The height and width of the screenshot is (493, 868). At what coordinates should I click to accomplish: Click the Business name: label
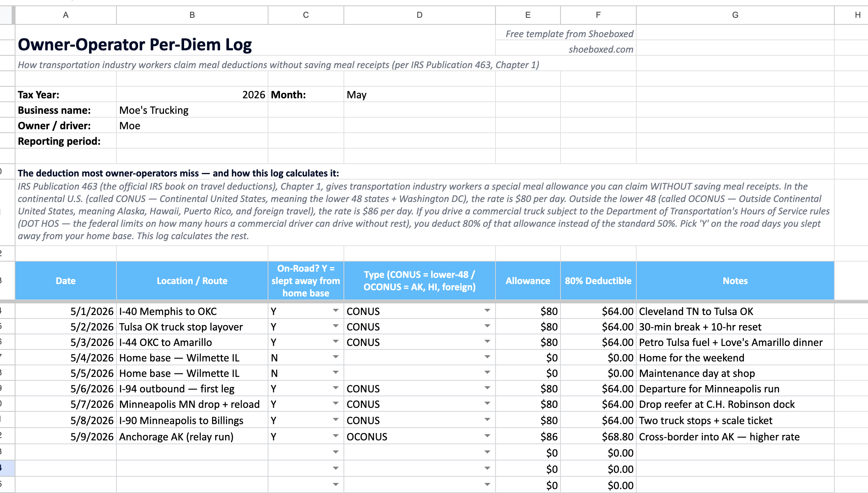(54, 110)
